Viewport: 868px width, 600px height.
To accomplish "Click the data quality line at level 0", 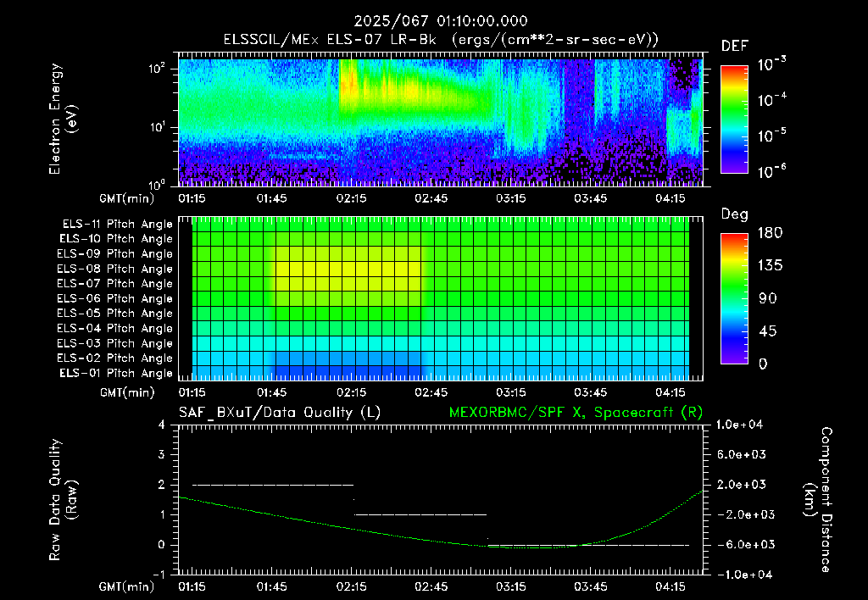I will 590,545.
